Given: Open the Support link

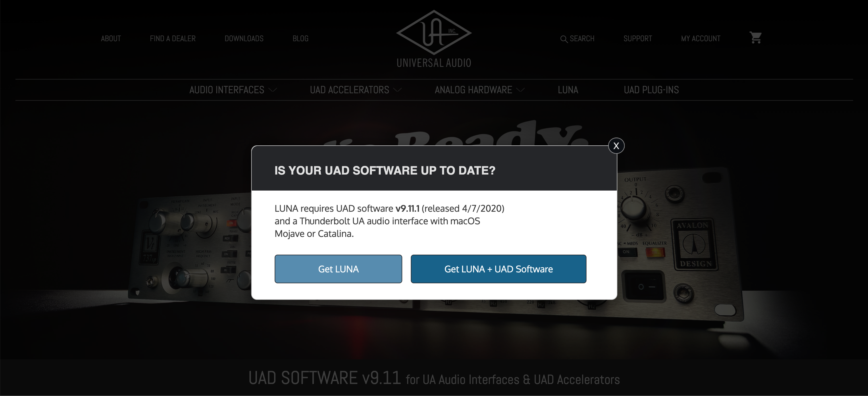Looking at the screenshot, I should (637, 39).
